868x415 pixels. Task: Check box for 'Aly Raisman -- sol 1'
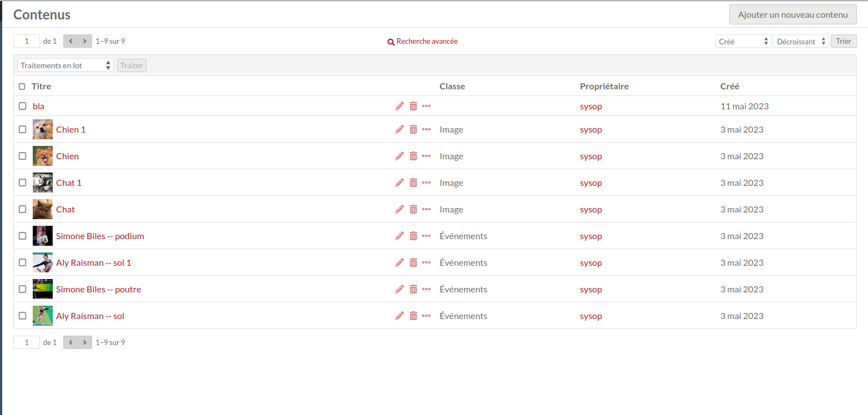tap(23, 262)
